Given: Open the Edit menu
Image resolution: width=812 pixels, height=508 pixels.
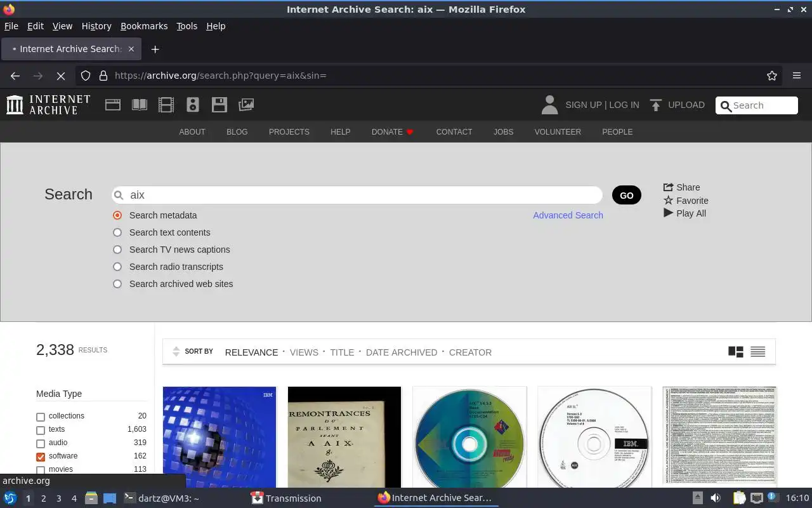Looking at the screenshot, I should tap(36, 26).
